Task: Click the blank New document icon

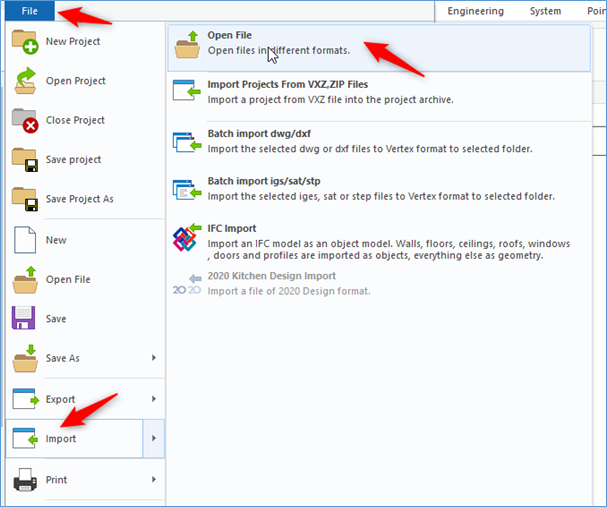Action: [x=25, y=240]
